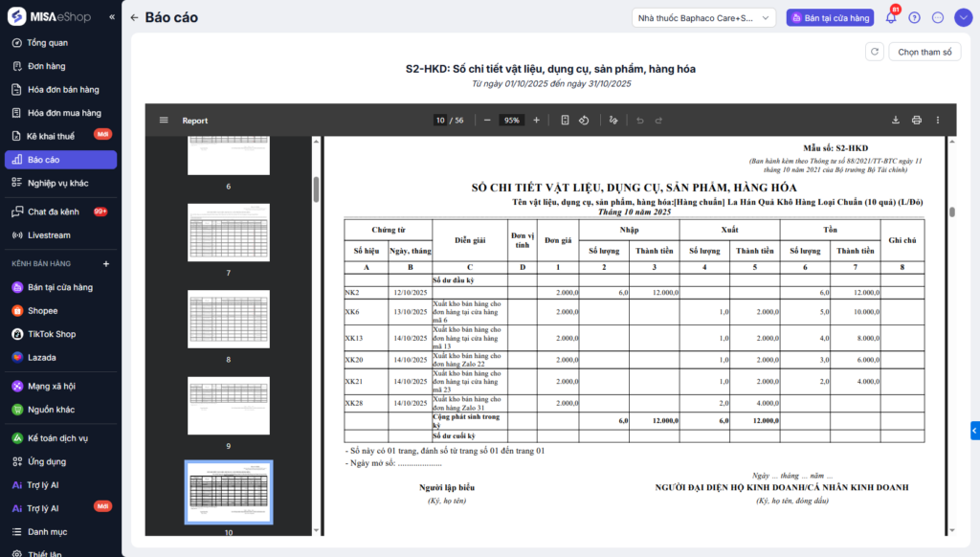This screenshot has width=980, height=557.
Task: Open Tổng quan in sidebar
Action: coord(60,42)
